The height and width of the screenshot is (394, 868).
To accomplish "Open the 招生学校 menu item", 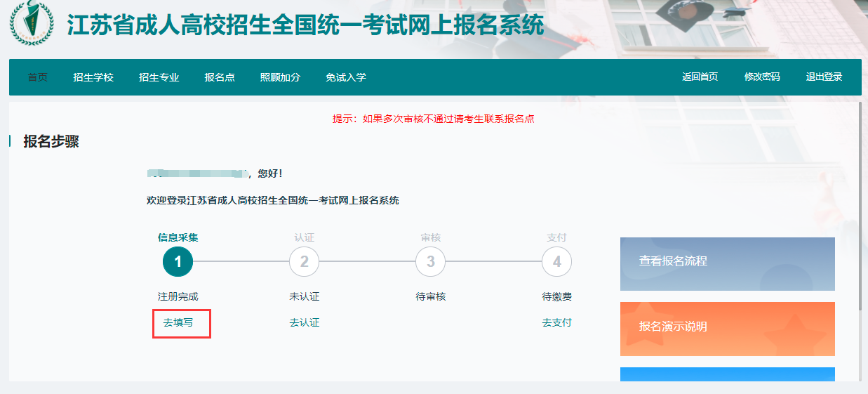I will pos(93,77).
